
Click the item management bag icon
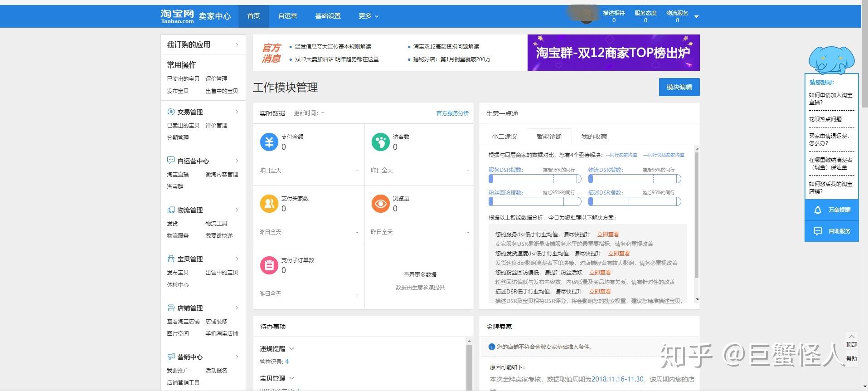[171, 259]
